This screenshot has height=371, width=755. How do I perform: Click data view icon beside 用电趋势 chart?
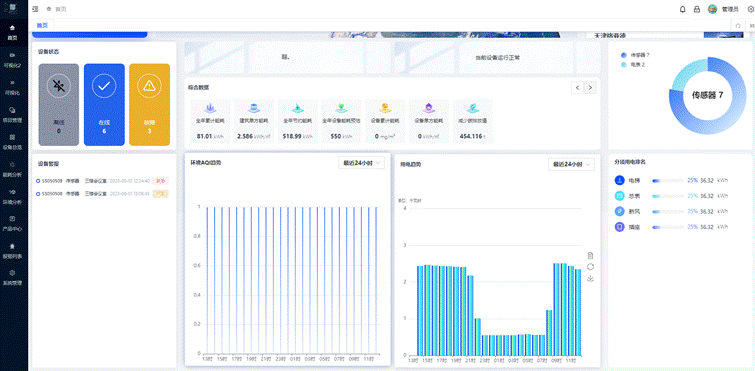point(590,255)
